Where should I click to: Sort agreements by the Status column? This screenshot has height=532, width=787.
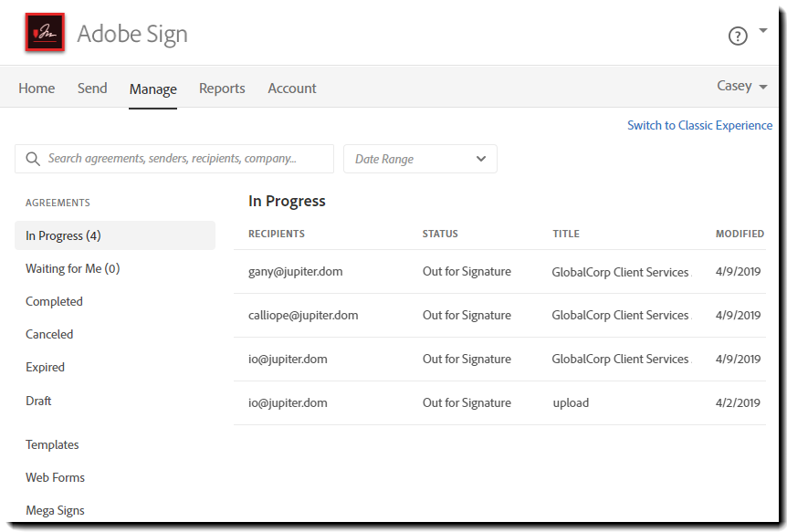440,234
